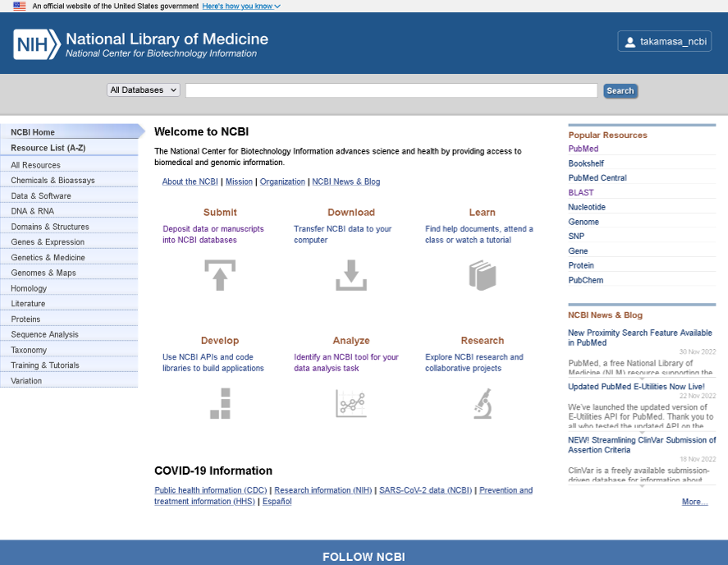Open Genome in Popular Resources
The image size is (728, 565).
[584, 222]
